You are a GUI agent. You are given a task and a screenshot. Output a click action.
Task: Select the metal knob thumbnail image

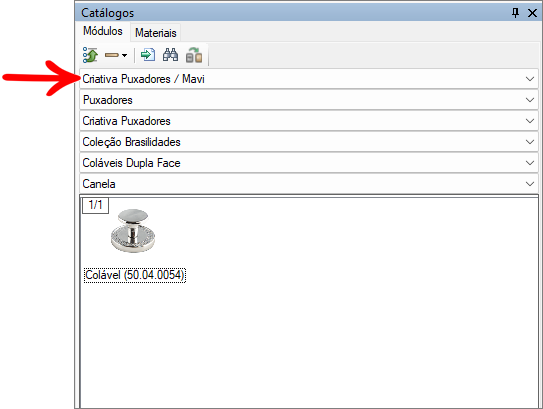(x=133, y=231)
